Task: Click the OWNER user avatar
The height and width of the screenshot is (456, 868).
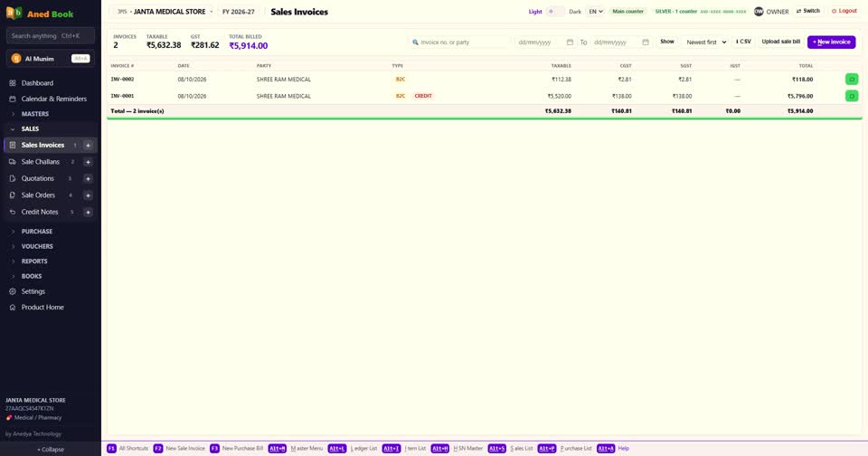Action: click(759, 11)
